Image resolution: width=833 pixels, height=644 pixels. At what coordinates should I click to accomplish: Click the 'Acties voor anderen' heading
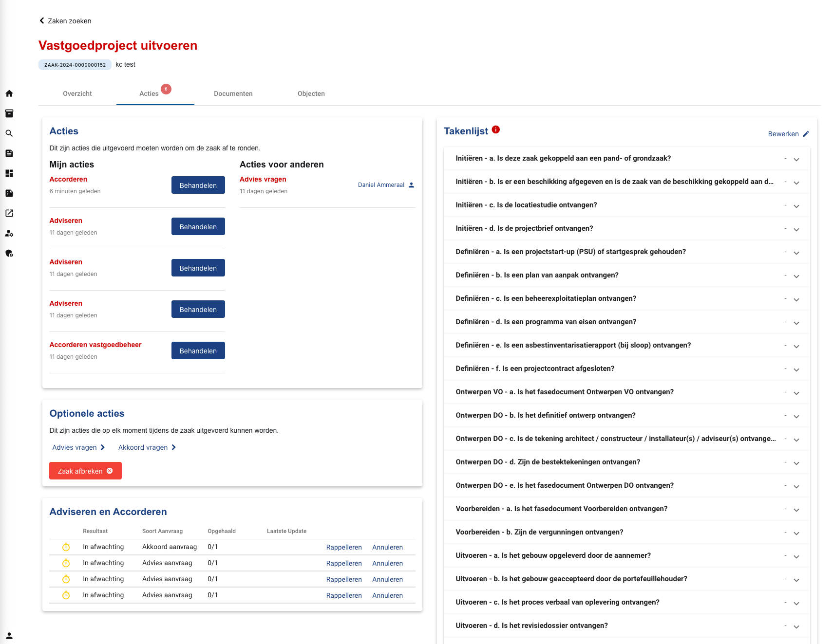pyautogui.click(x=282, y=165)
